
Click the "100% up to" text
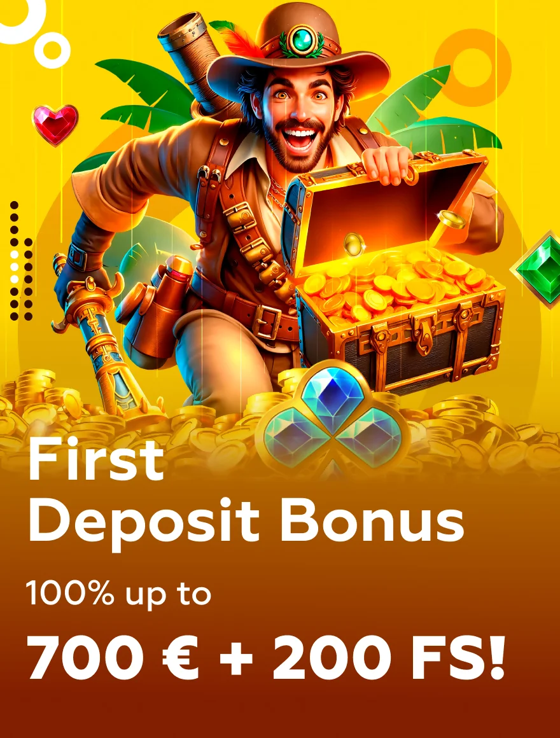pyautogui.click(x=118, y=594)
